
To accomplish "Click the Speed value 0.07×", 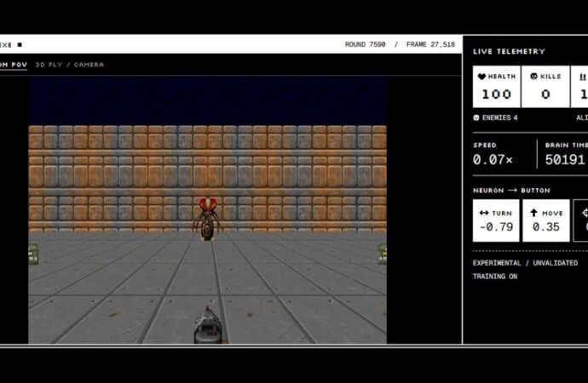I will tap(493, 160).
